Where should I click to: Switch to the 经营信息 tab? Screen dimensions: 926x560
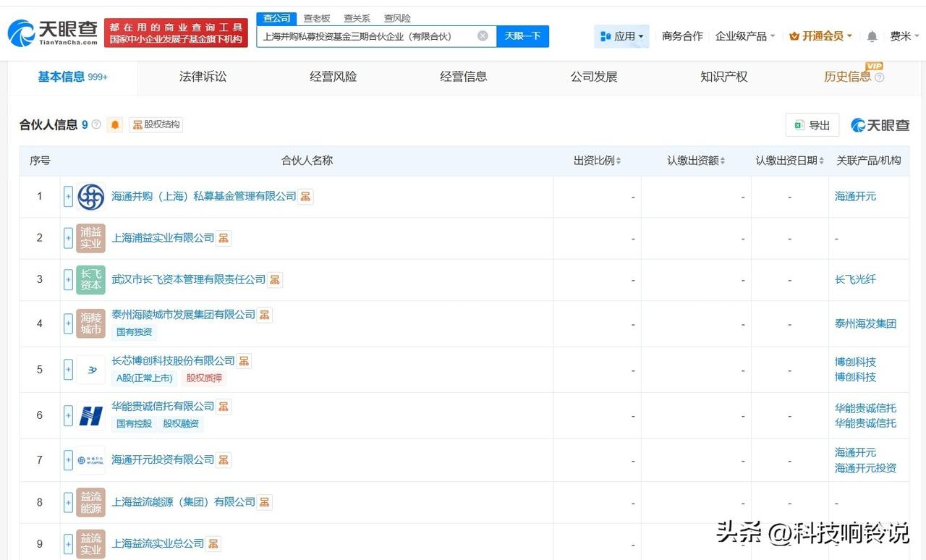click(x=464, y=77)
